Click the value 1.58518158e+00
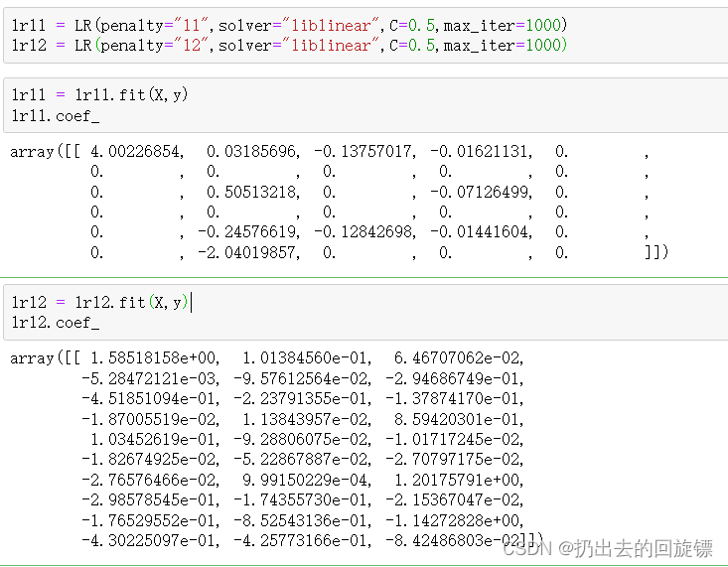Screen dimensions: 728x567 [153, 358]
